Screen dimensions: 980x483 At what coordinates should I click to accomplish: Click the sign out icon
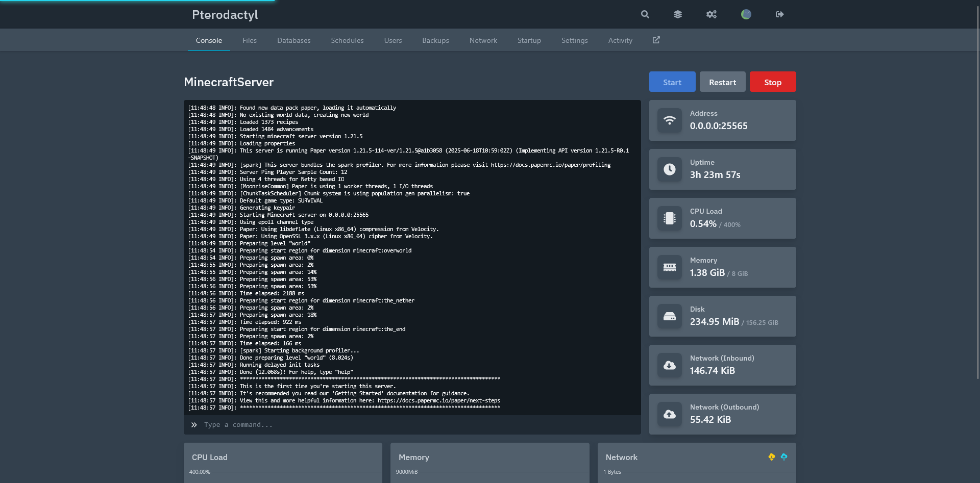[x=779, y=14]
